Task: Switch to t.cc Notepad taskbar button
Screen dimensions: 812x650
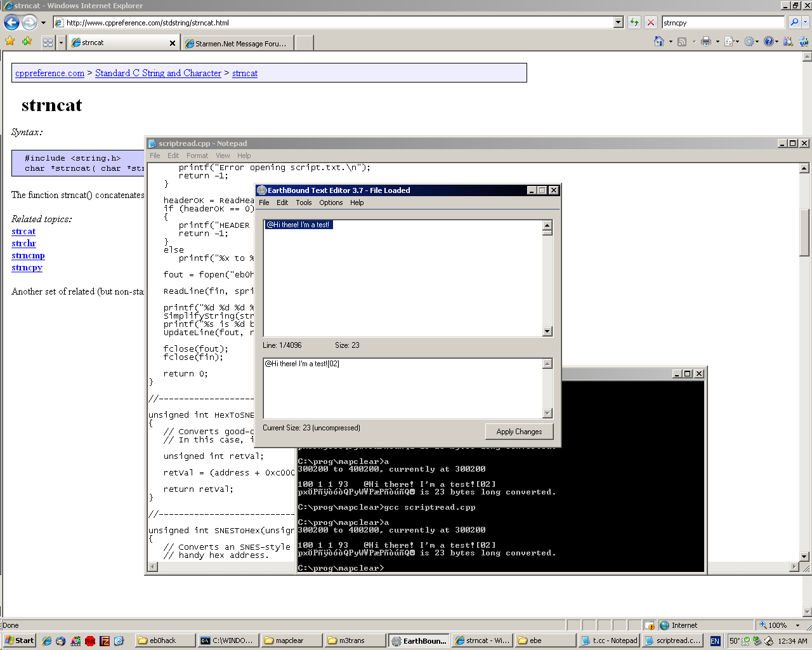Action: point(609,640)
